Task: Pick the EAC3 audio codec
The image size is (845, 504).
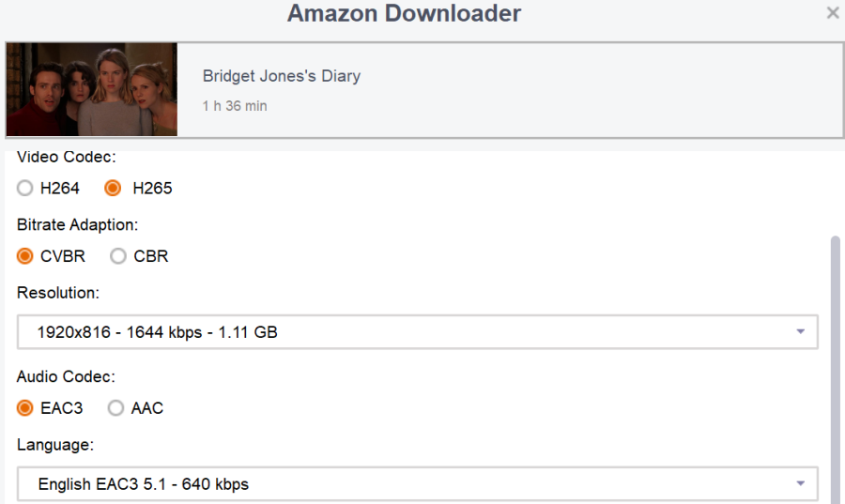Action: point(25,408)
